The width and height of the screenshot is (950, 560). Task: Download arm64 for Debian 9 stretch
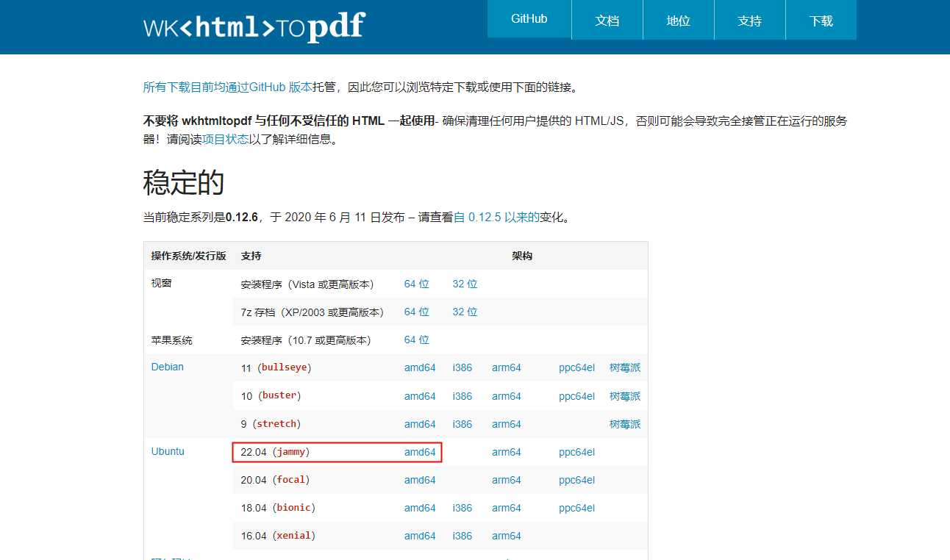pos(507,424)
